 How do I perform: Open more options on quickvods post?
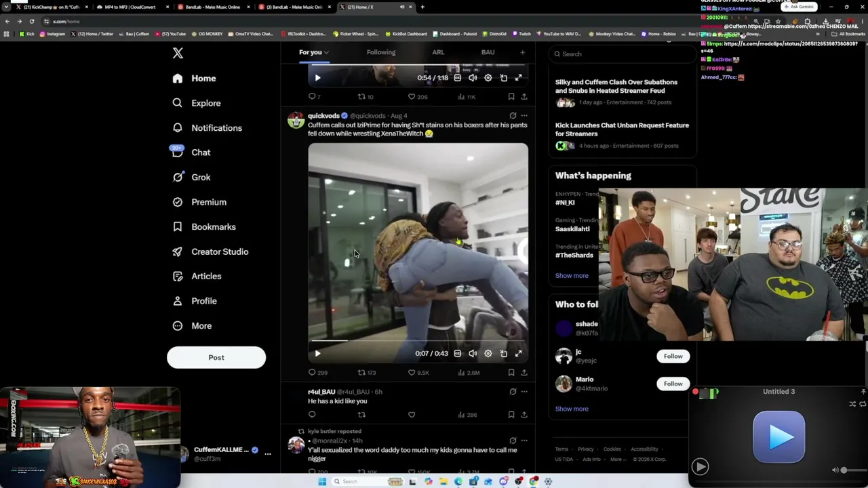point(524,116)
